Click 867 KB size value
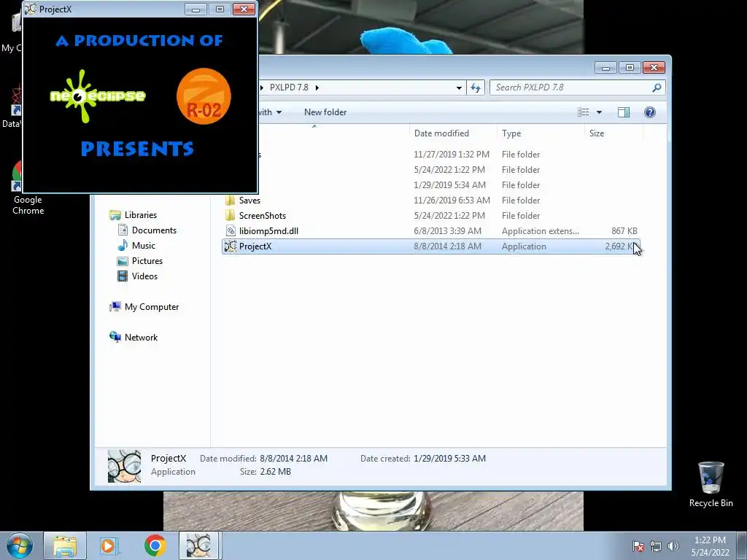Screen dimensions: 747x560 tap(624, 231)
